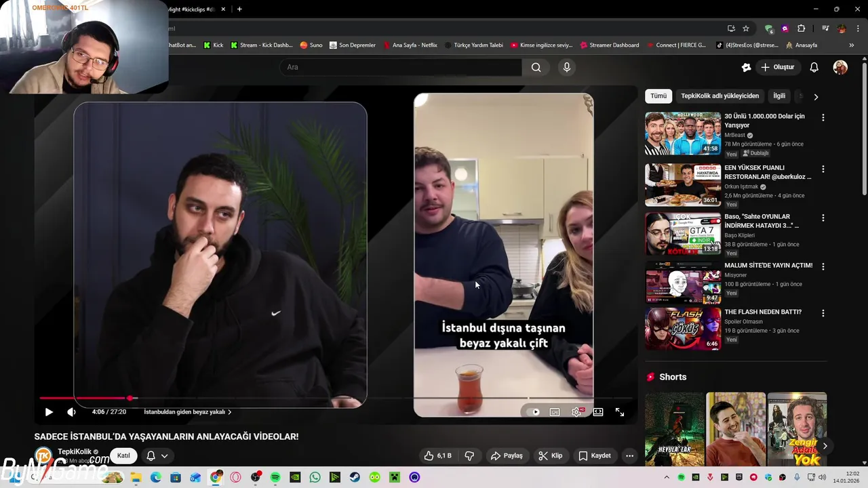This screenshot has width=868, height=488.
Task: Open 'Stream - Kick Dashb...' bookmark
Action: coord(261,45)
